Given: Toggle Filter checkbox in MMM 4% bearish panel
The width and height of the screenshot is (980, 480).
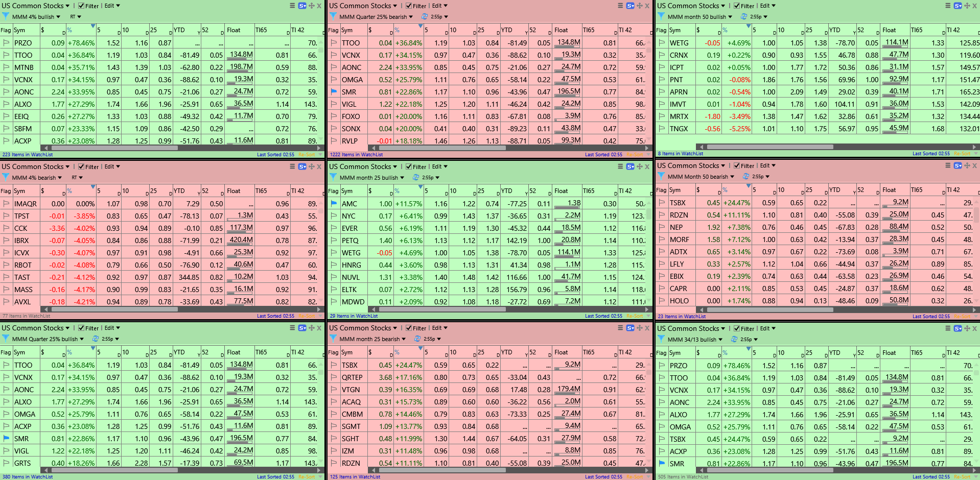Looking at the screenshot, I should [x=81, y=166].
